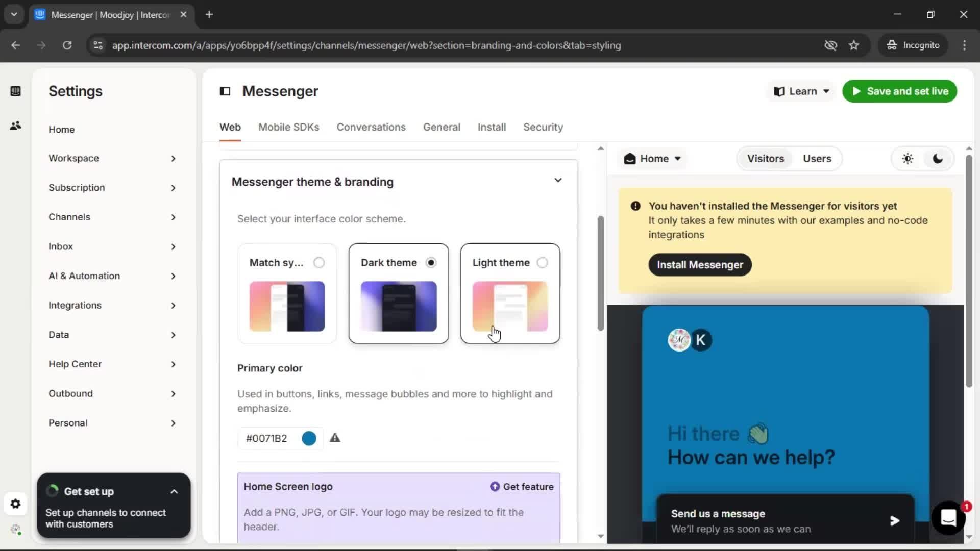Toggle the sidebar panel icon beside Messenger title
Image resolution: width=980 pixels, height=551 pixels.
pyautogui.click(x=225, y=91)
